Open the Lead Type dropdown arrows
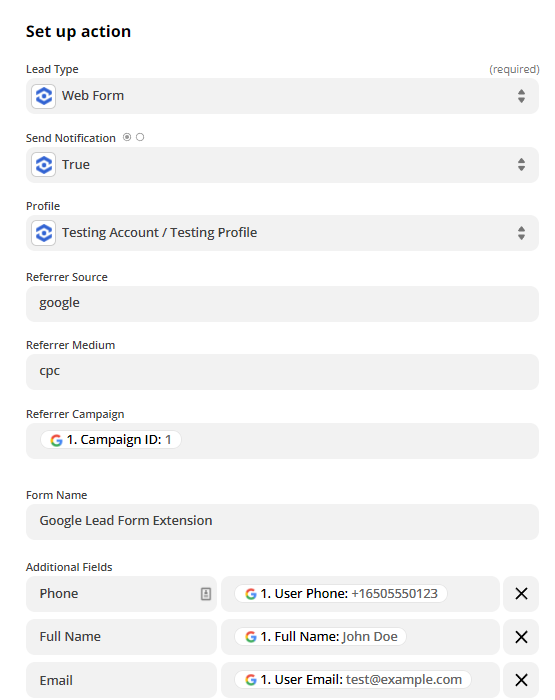This screenshot has width=555, height=700. click(521, 96)
